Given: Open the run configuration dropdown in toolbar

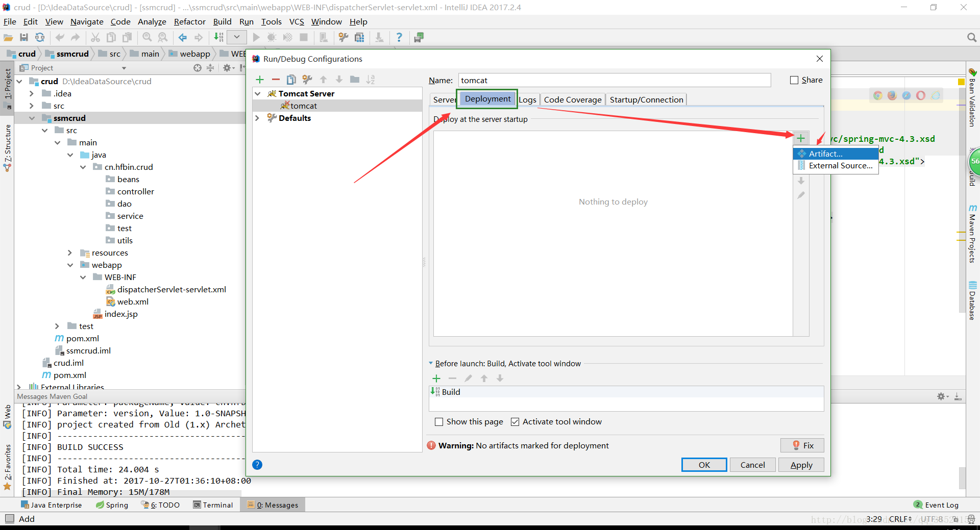Looking at the screenshot, I should tap(237, 37).
